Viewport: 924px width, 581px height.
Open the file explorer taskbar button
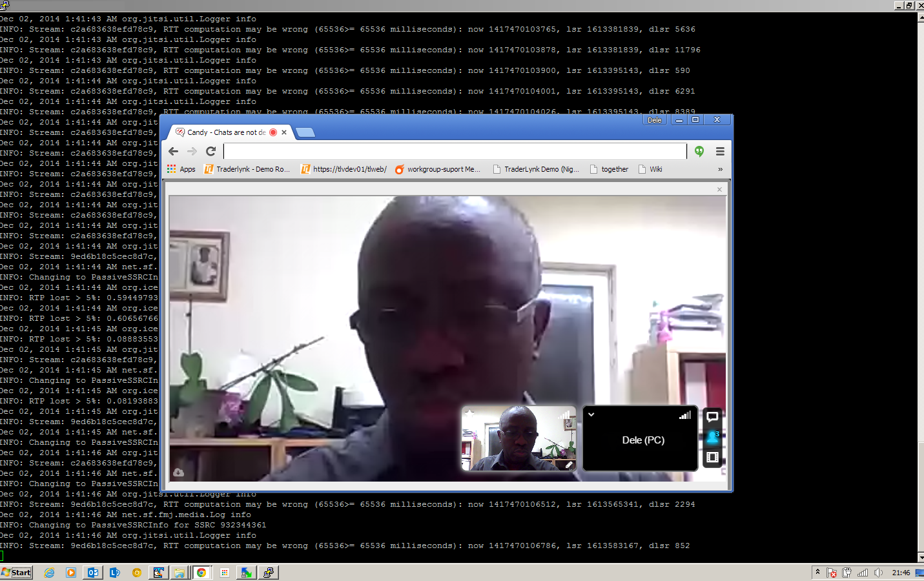point(180,573)
